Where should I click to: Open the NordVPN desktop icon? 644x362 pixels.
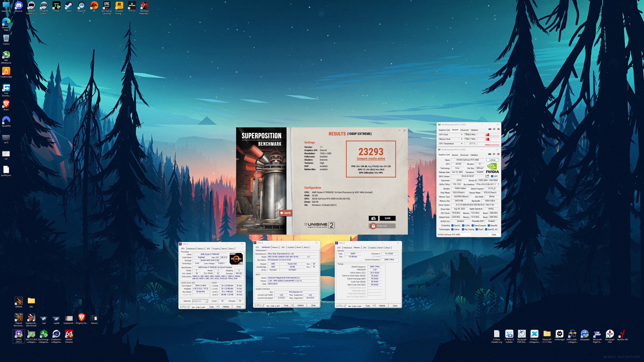tap(6, 121)
